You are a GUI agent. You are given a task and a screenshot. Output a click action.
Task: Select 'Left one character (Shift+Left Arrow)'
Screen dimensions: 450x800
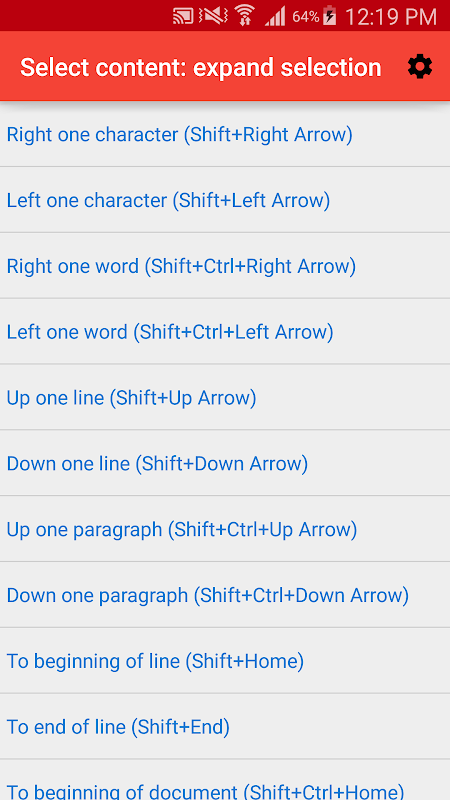pos(225,200)
